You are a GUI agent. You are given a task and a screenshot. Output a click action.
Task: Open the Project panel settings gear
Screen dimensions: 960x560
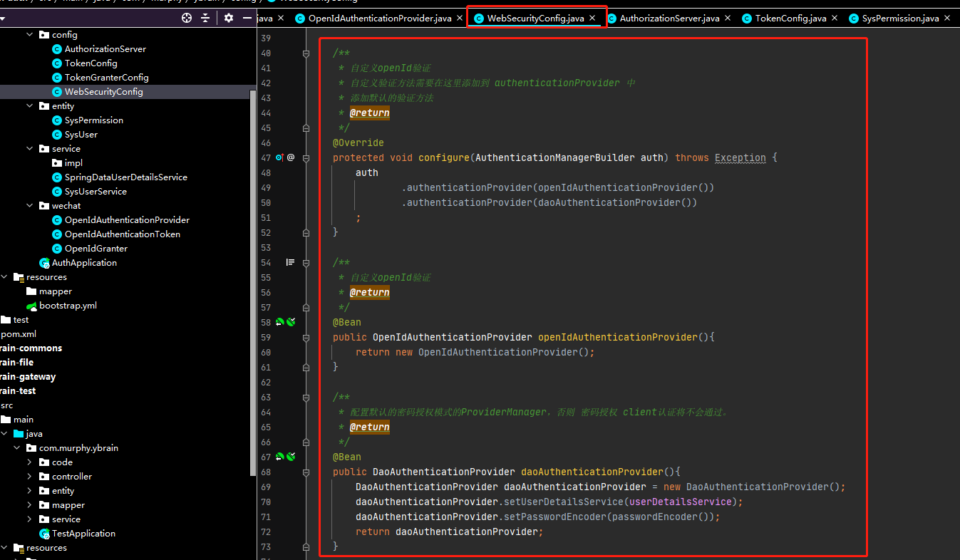(227, 18)
